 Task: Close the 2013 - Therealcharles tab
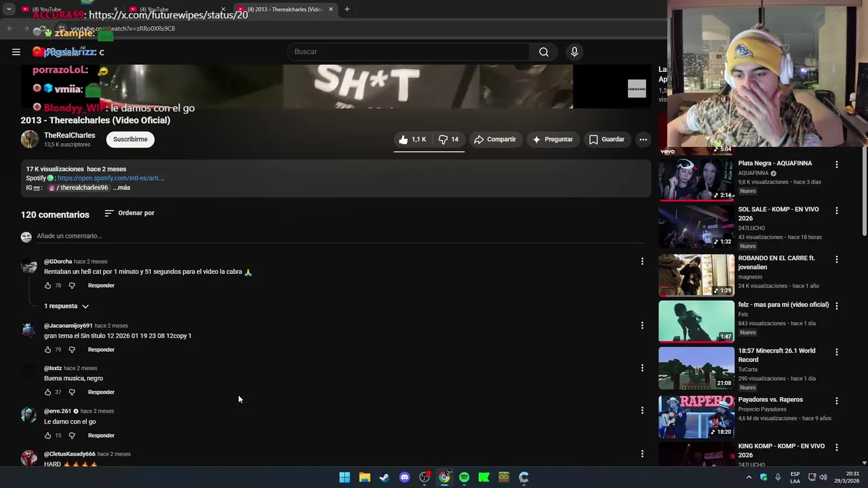tap(331, 9)
